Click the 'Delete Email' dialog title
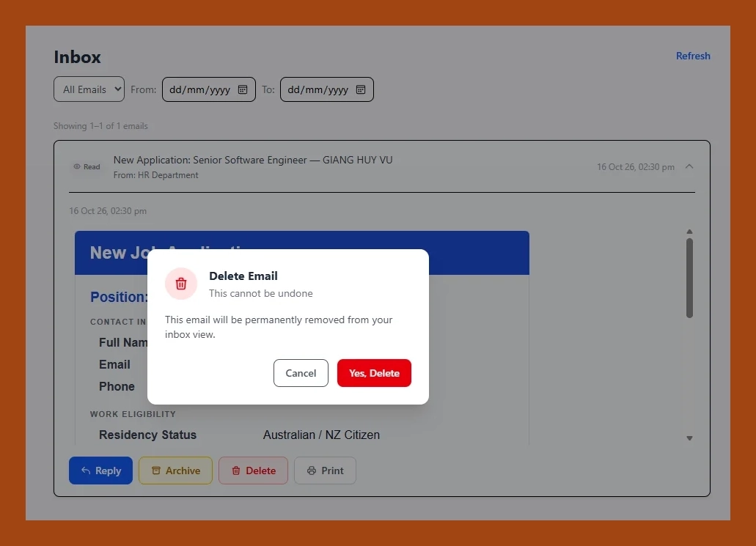Screen dimensions: 756x546 coord(243,276)
